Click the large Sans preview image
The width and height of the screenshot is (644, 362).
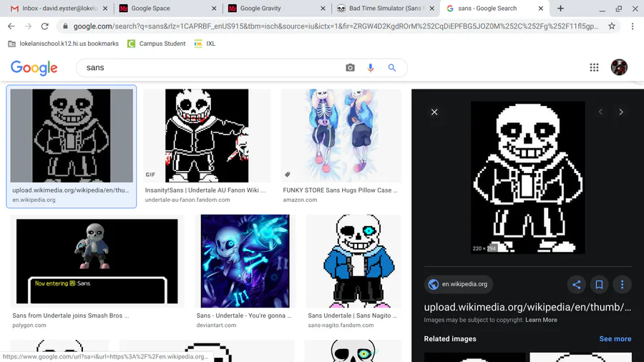pos(528,177)
